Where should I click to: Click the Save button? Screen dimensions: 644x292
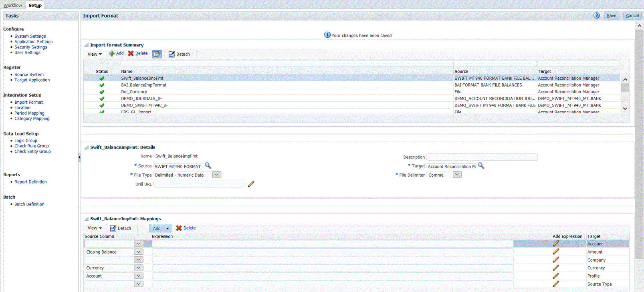[x=612, y=16]
